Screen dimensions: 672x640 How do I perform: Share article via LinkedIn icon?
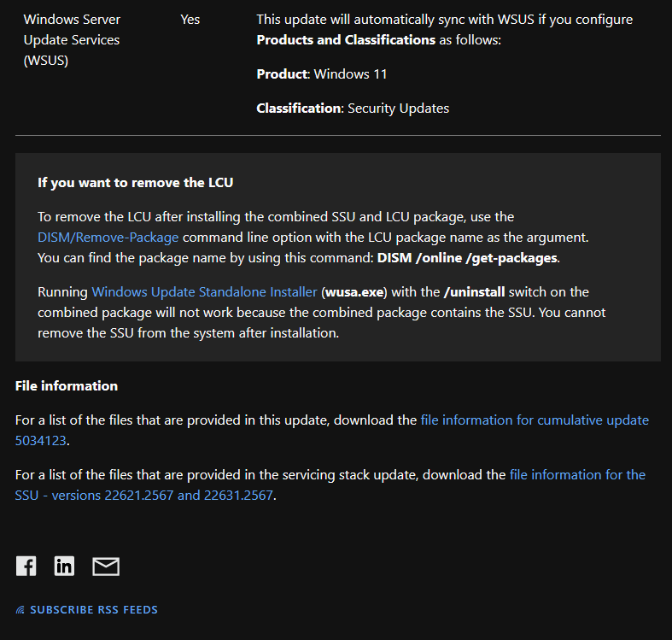point(64,567)
